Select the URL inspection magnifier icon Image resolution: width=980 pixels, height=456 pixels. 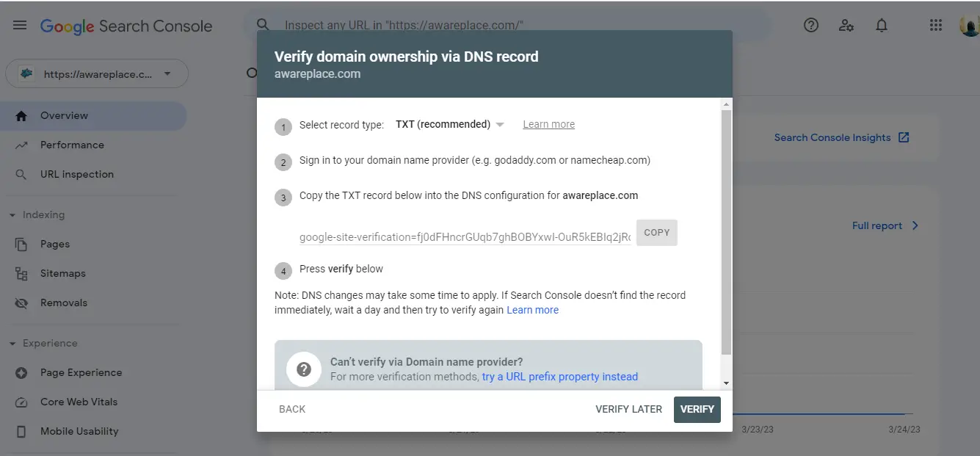pos(22,174)
